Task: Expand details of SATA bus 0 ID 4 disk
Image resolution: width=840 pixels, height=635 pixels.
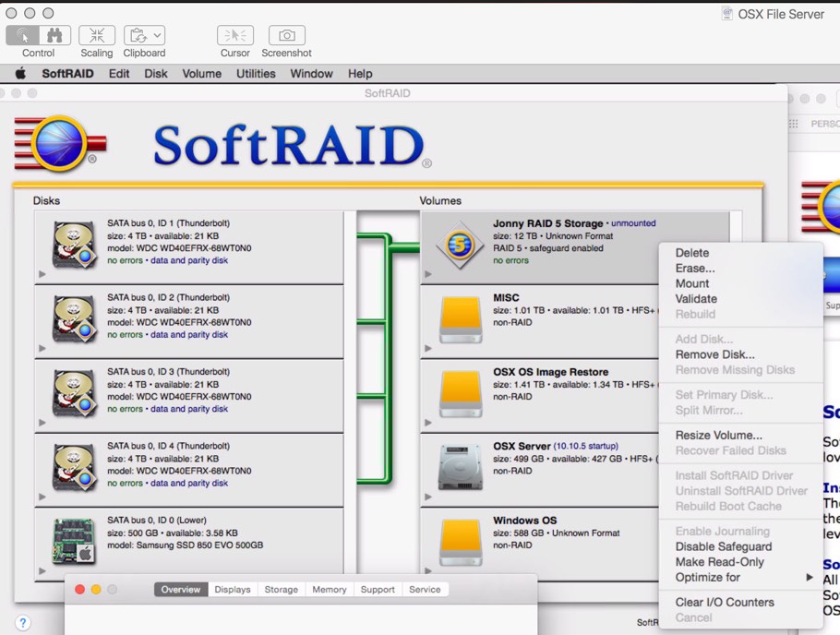Action: [42, 497]
